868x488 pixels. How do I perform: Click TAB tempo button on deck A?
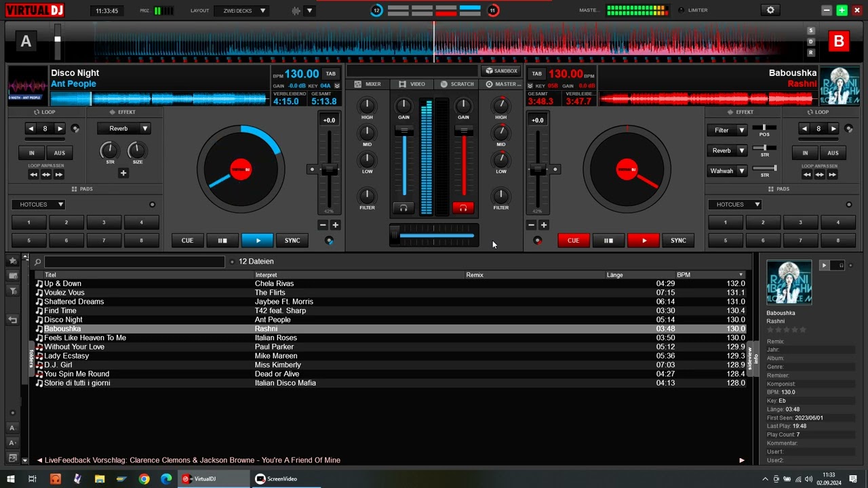[330, 74]
